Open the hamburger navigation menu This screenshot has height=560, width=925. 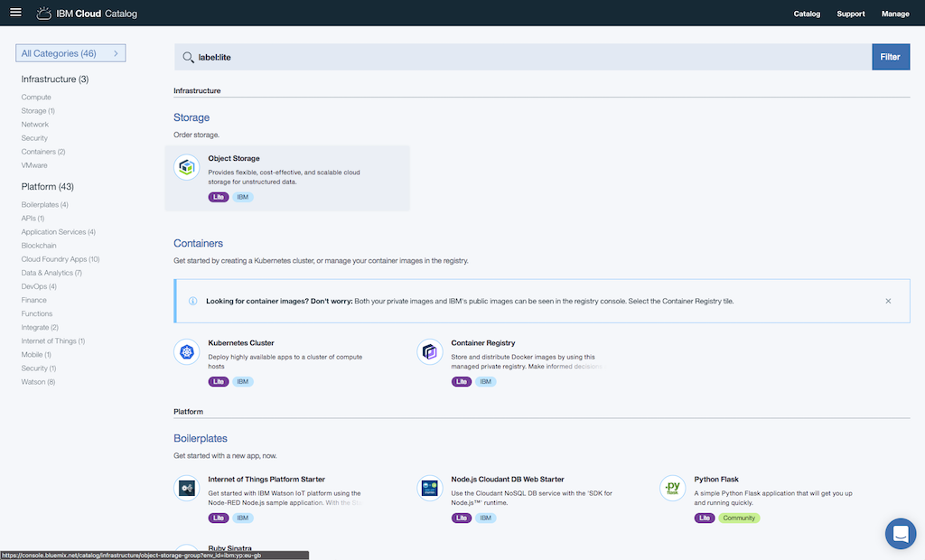tap(15, 13)
